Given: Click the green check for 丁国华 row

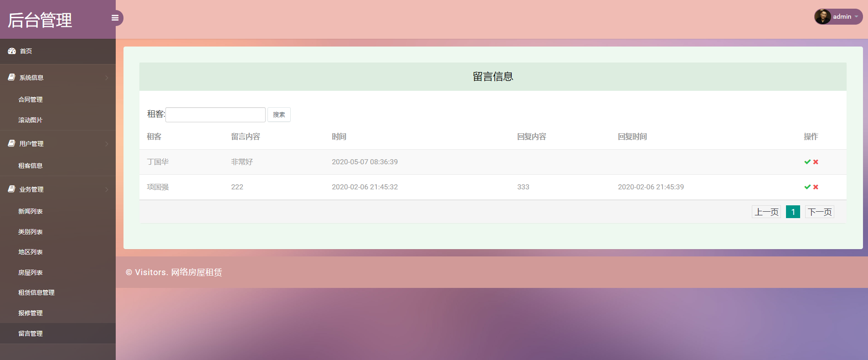Looking at the screenshot, I should click(x=807, y=162).
